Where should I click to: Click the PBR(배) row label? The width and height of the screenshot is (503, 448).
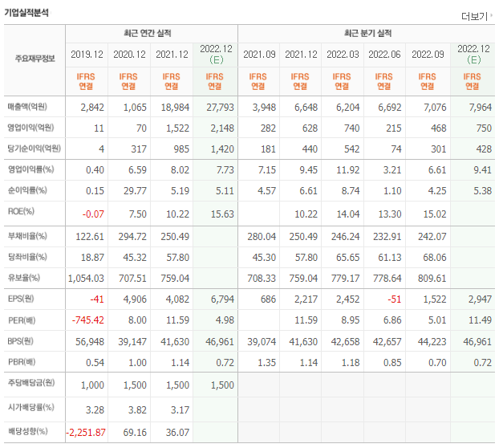click(x=22, y=362)
